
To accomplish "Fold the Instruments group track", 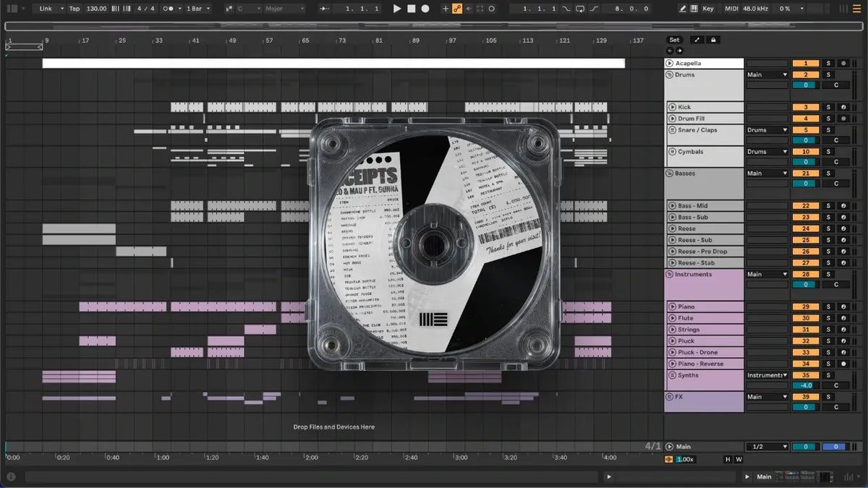I will click(670, 274).
